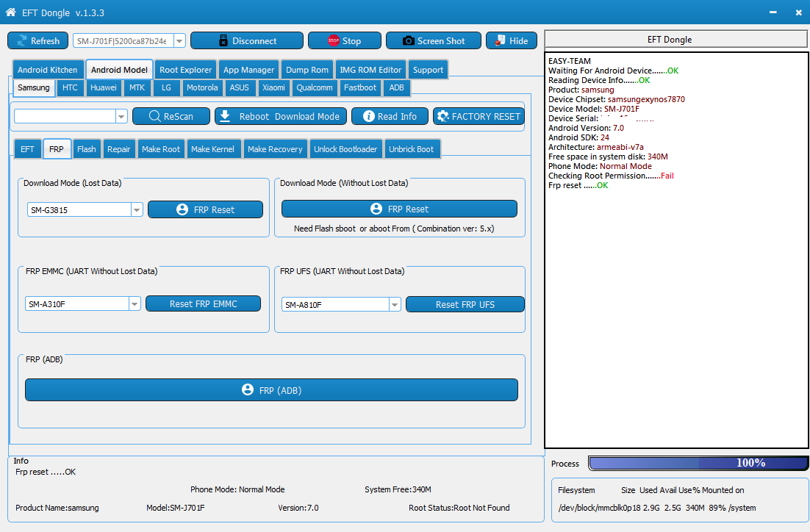The height and width of the screenshot is (532, 810).
Task: Click FRP Reset in Without Lost Data group
Action: pyautogui.click(x=399, y=209)
